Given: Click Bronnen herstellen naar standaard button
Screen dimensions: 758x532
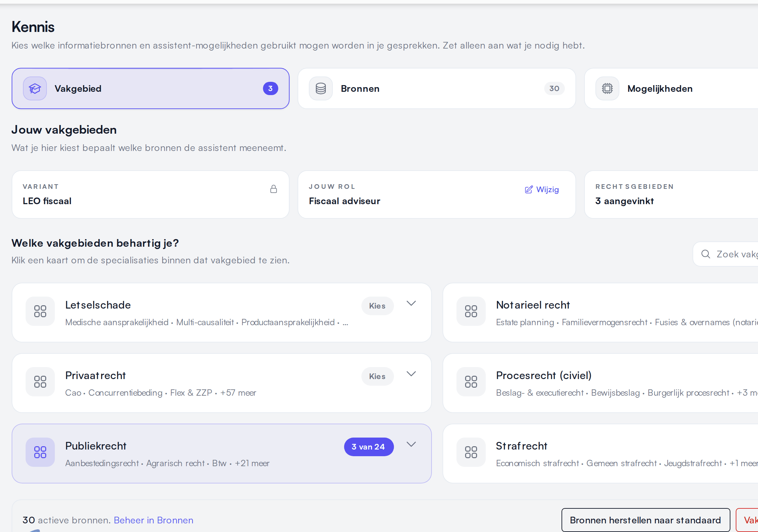Looking at the screenshot, I should pyautogui.click(x=646, y=520).
